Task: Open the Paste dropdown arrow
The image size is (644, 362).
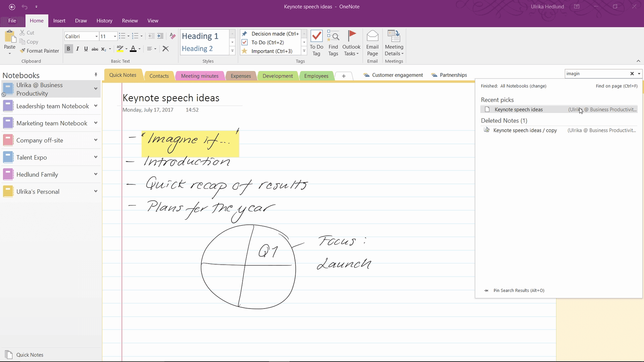Action: click(9, 53)
